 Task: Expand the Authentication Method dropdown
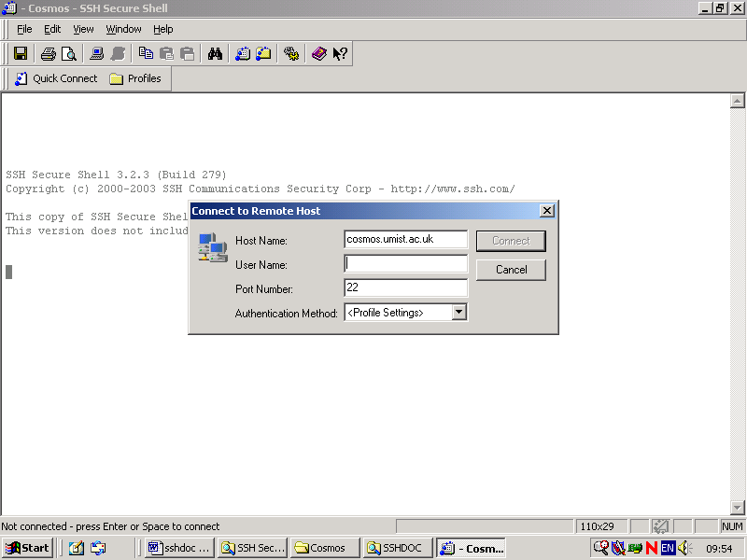pyautogui.click(x=458, y=313)
